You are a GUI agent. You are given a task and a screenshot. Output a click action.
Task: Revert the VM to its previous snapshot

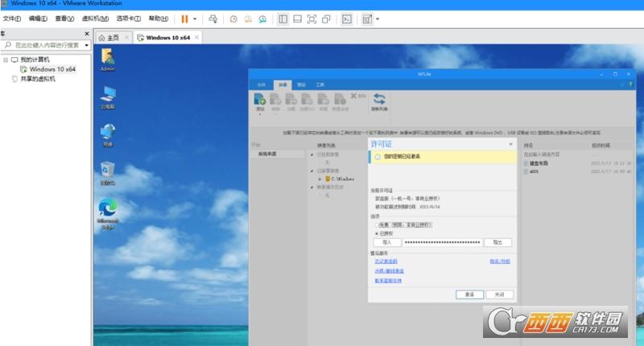pyautogui.click(x=248, y=19)
